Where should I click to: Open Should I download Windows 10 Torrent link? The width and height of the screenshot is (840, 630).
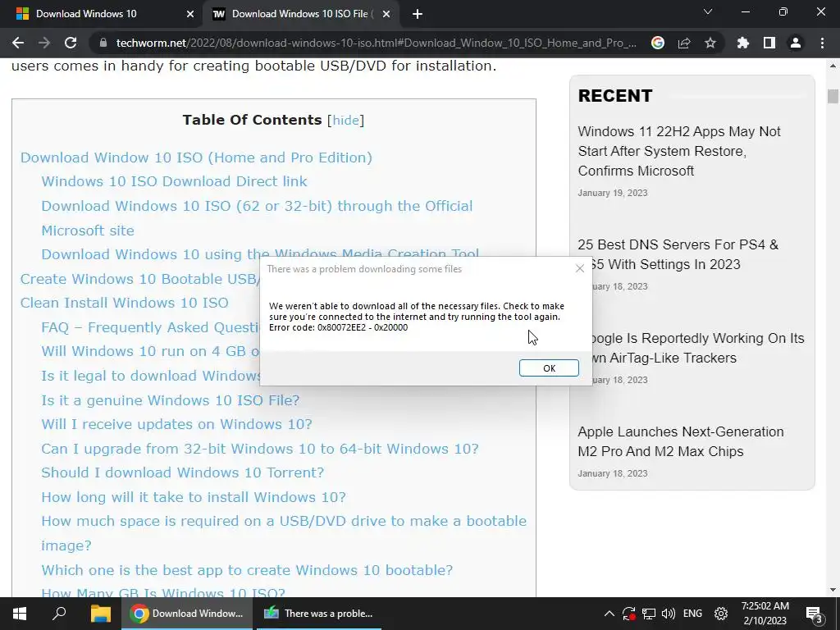(183, 472)
